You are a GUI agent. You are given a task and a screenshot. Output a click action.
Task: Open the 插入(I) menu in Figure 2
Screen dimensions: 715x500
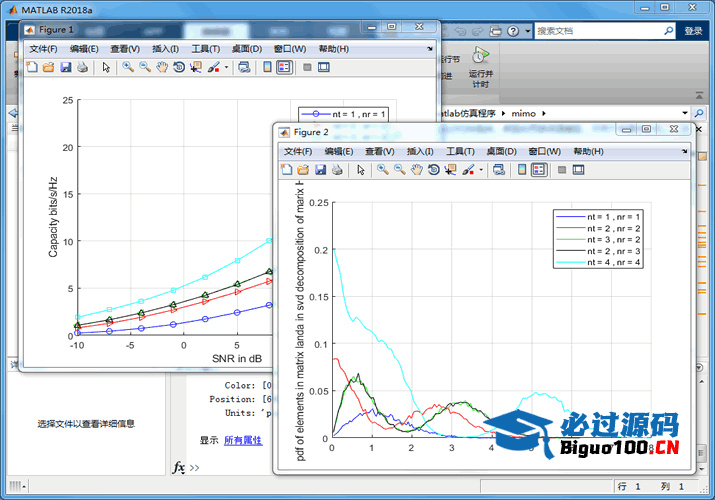point(419,151)
